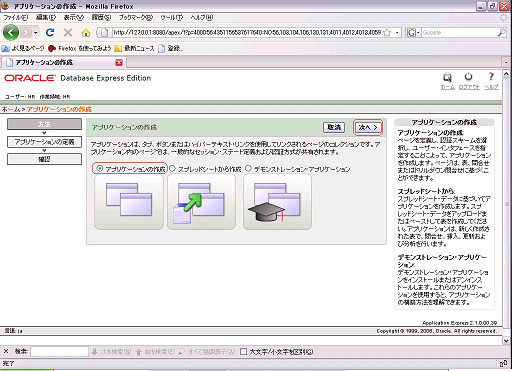Select the デモンストレーション・アプリケーション radio button

[248, 169]
